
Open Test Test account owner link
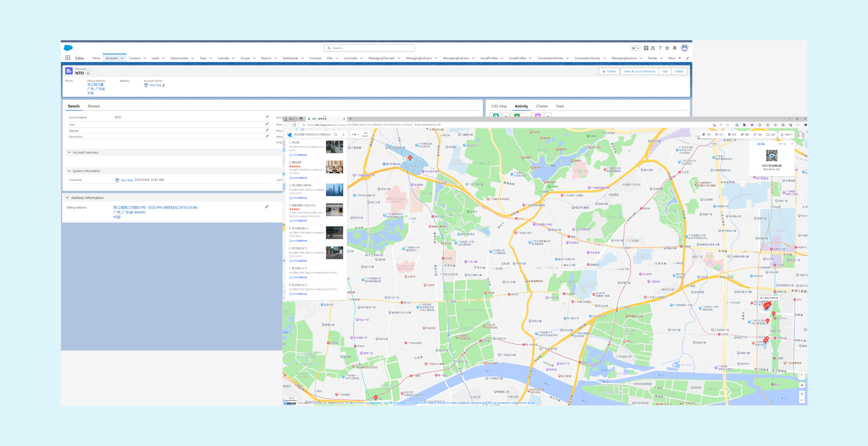pyautogui.click(x=155, y=85)
